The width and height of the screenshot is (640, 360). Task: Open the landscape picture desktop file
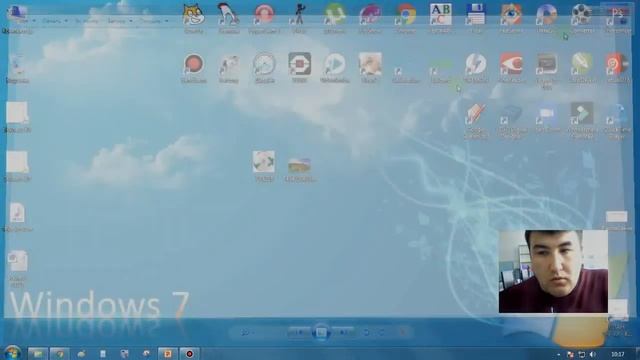coord(299,165)
